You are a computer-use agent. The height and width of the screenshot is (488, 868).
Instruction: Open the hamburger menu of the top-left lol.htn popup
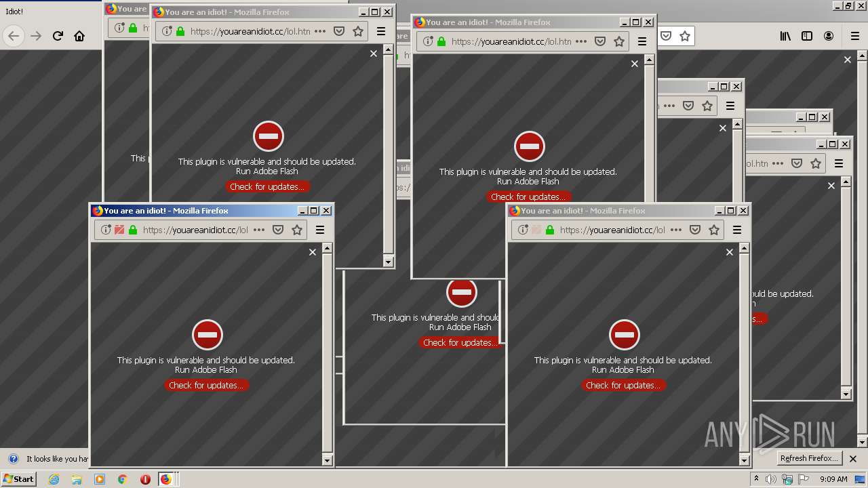(381, 31)
